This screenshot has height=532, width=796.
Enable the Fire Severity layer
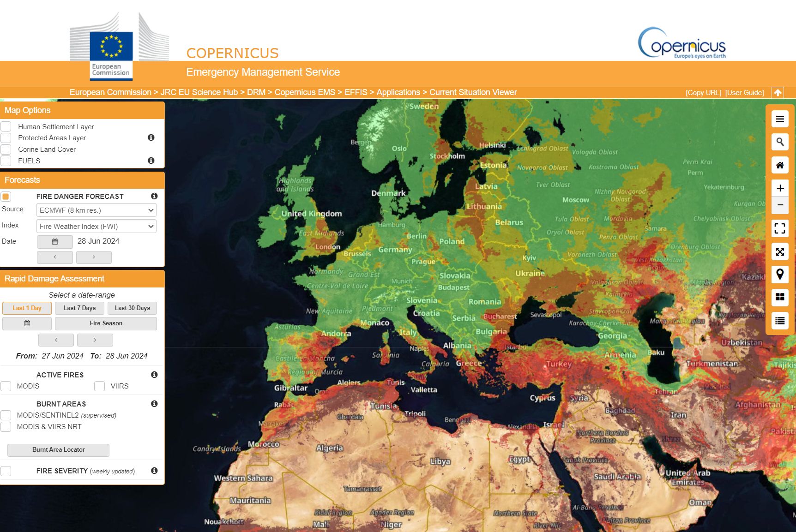6,471
